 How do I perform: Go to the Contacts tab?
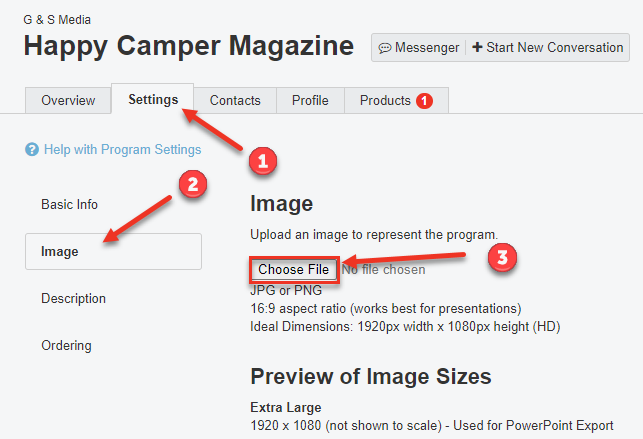coord(235,101)
